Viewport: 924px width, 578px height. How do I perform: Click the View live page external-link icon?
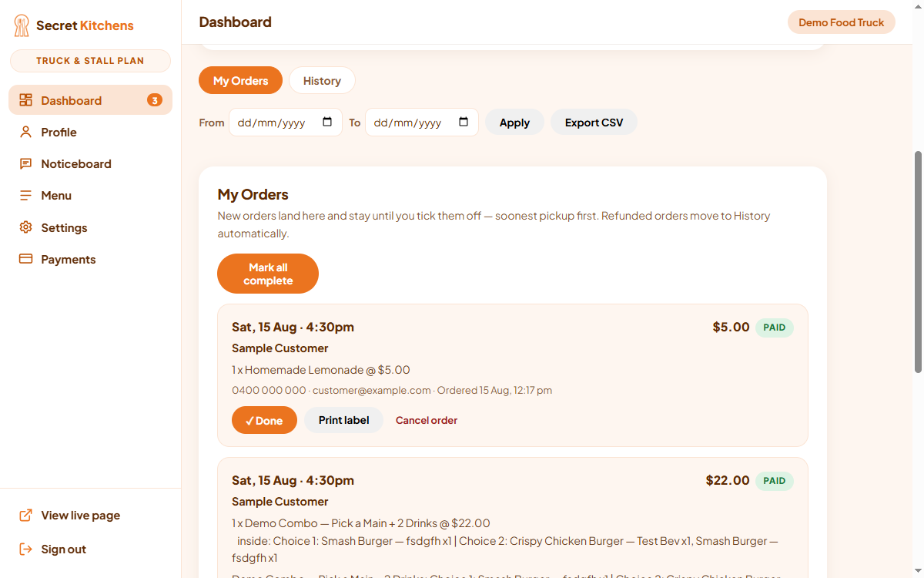[25, 515]
